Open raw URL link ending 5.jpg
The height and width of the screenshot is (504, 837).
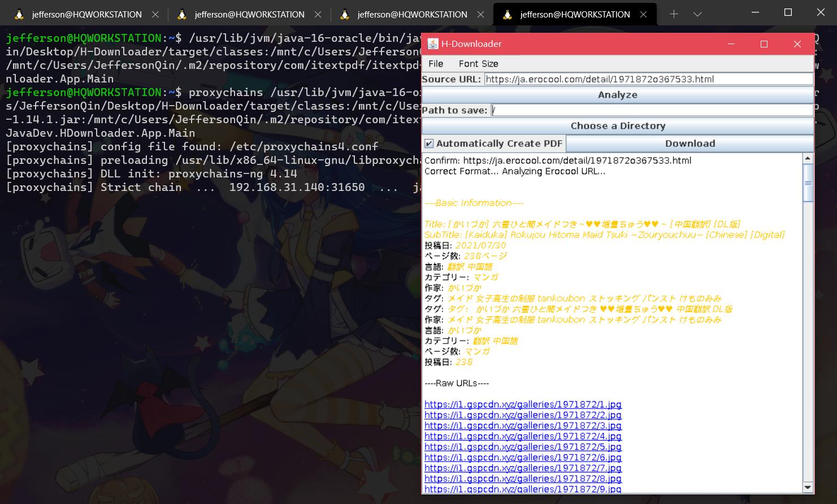523,447
